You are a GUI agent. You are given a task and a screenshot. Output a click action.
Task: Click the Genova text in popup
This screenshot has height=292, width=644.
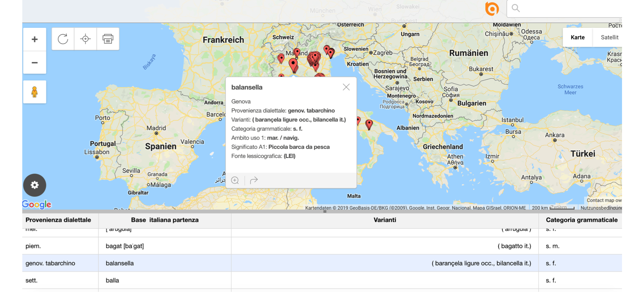241,102
